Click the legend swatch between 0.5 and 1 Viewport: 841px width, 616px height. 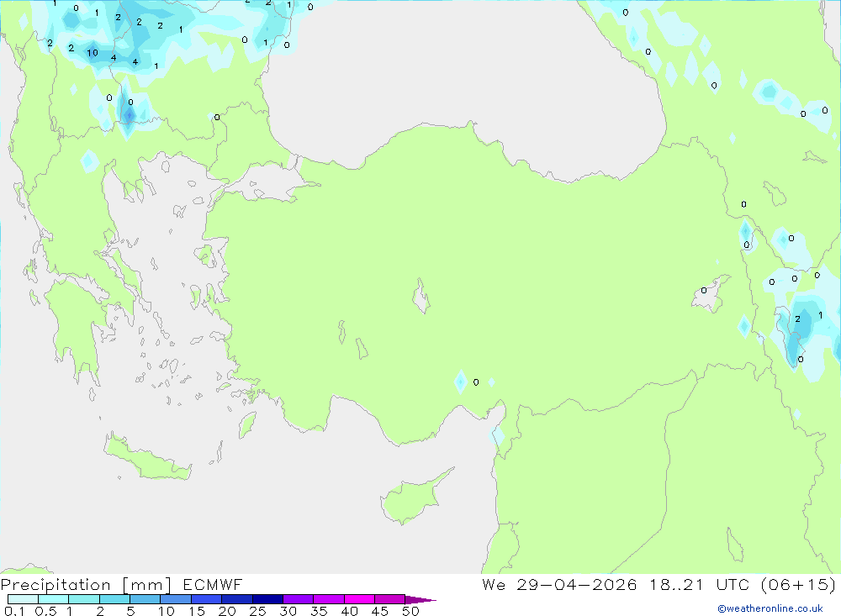(x=53, y=599)
